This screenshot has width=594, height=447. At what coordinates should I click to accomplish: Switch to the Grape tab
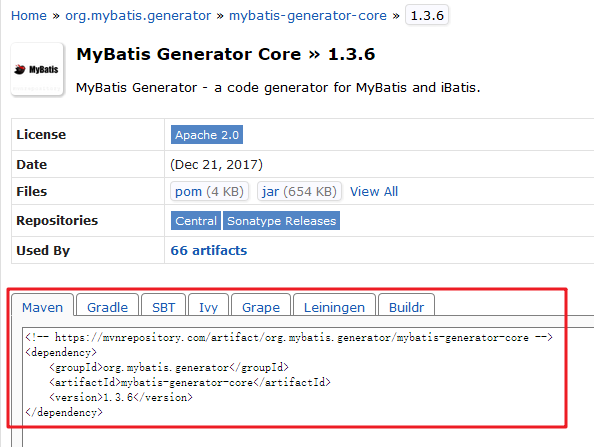tap(261, 306)
